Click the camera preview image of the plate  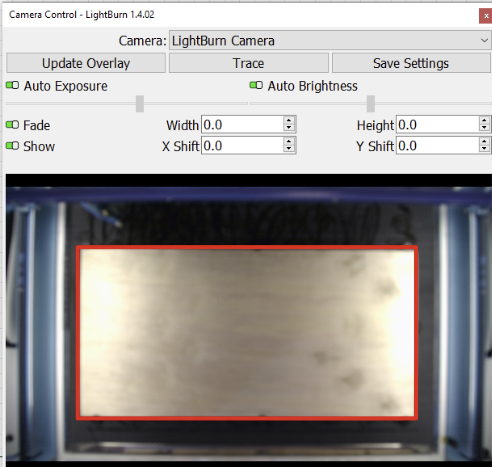point(247,333)
